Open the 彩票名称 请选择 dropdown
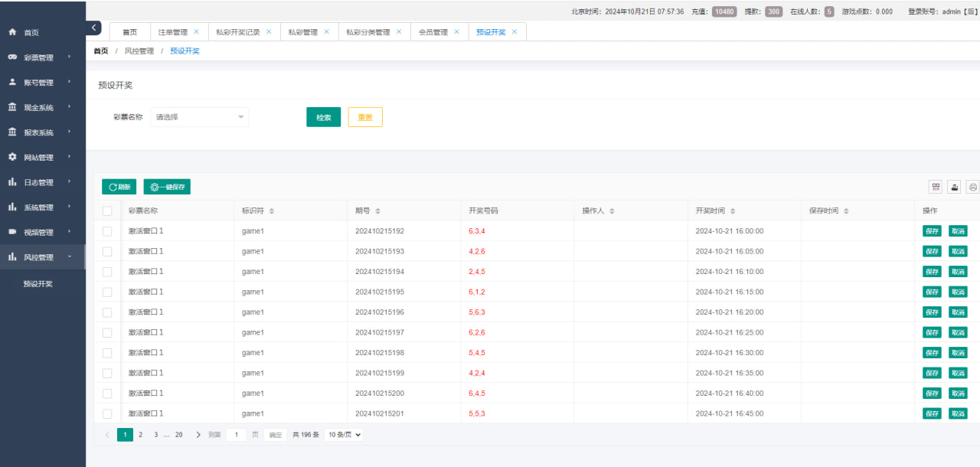 [x=200, y=117]
